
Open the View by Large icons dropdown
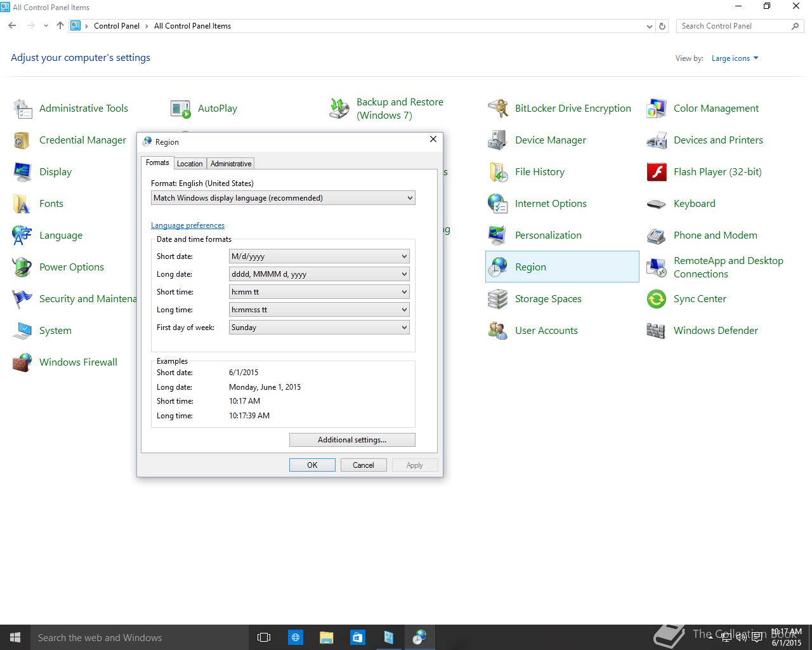(x=735, y=58)
